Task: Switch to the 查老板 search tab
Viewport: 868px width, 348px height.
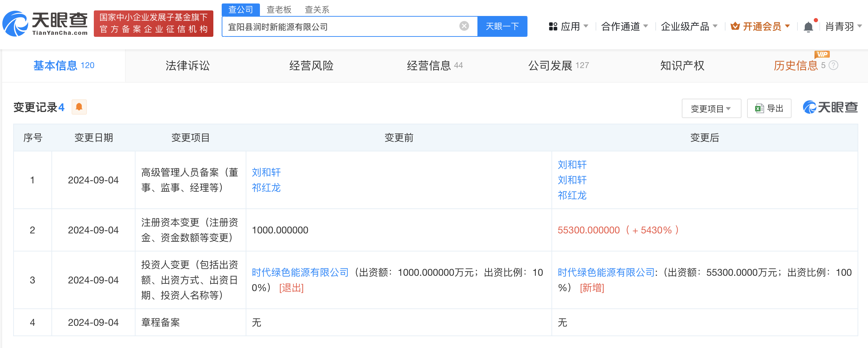Action: click(278, 9)
